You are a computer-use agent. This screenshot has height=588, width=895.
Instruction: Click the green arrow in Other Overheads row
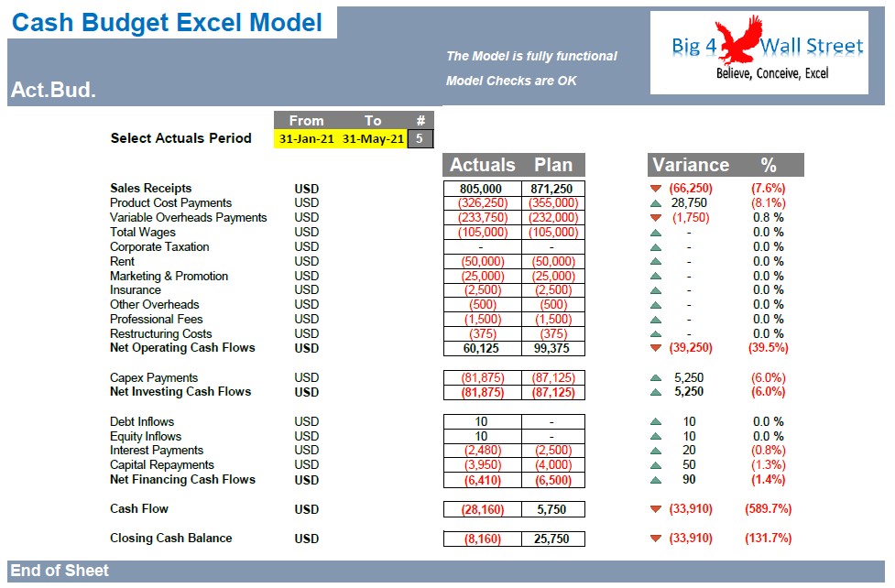[656, 305]
